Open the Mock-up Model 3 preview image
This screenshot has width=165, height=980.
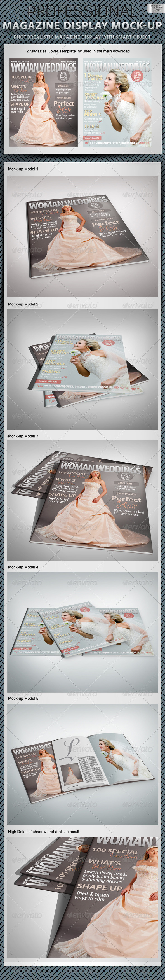pos(82,501)
